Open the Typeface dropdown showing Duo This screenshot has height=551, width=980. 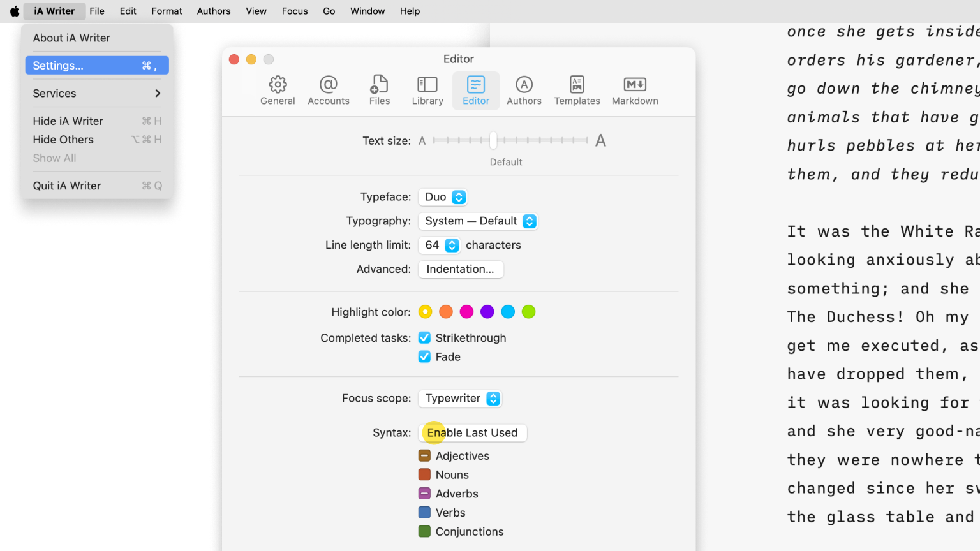pyautogui.click(x=443, y=197)
